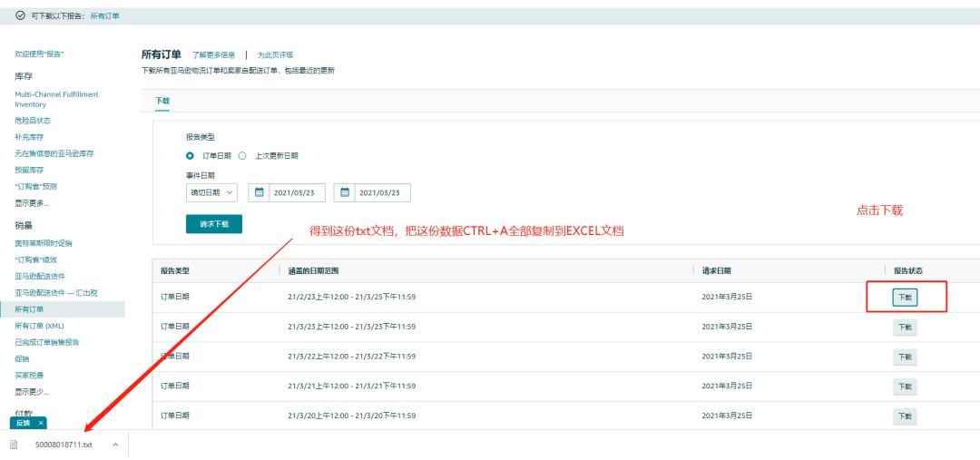Open 亚马逊配送货件 in sidebar

tap(41, 276)
